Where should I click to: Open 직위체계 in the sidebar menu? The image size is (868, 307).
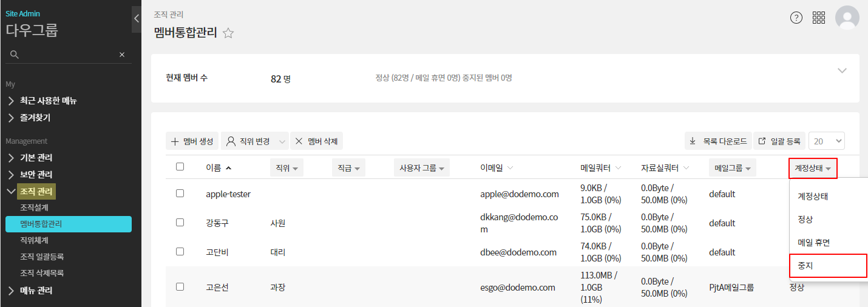tap(34, 240)
